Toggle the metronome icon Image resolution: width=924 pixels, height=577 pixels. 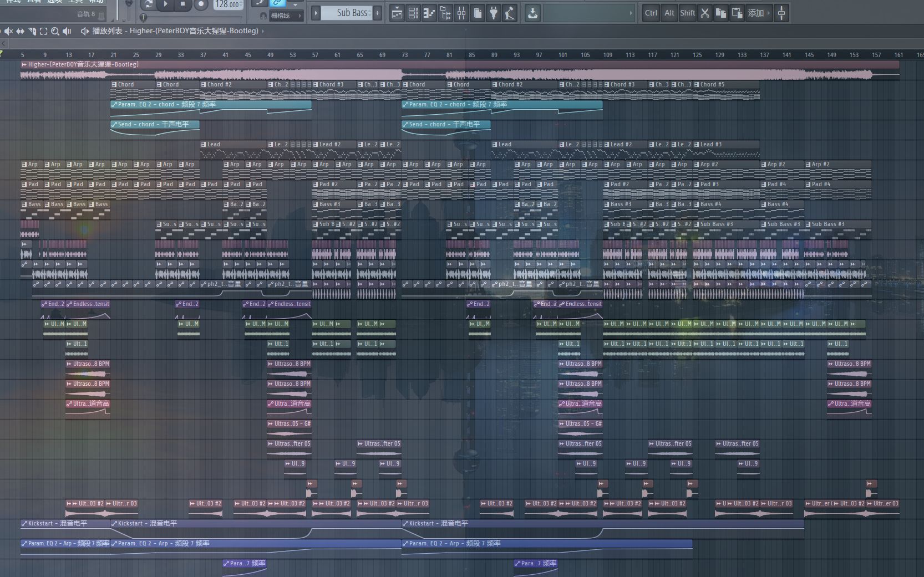(259, 4)
